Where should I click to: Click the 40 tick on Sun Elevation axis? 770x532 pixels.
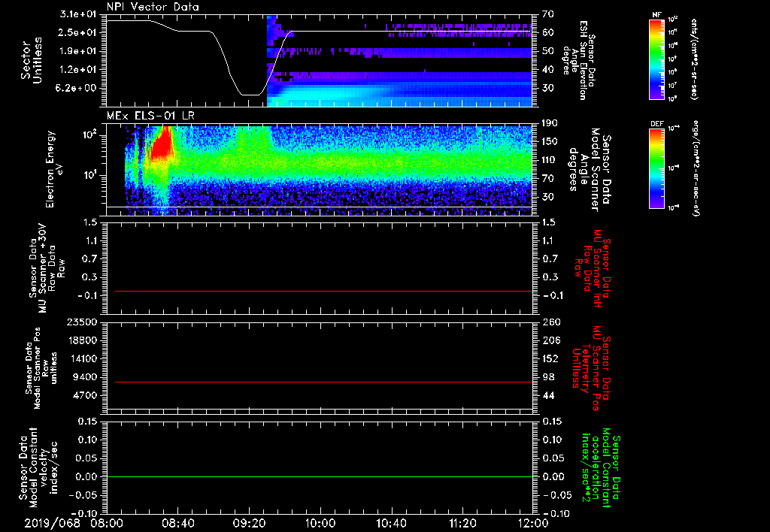[548, 70]
